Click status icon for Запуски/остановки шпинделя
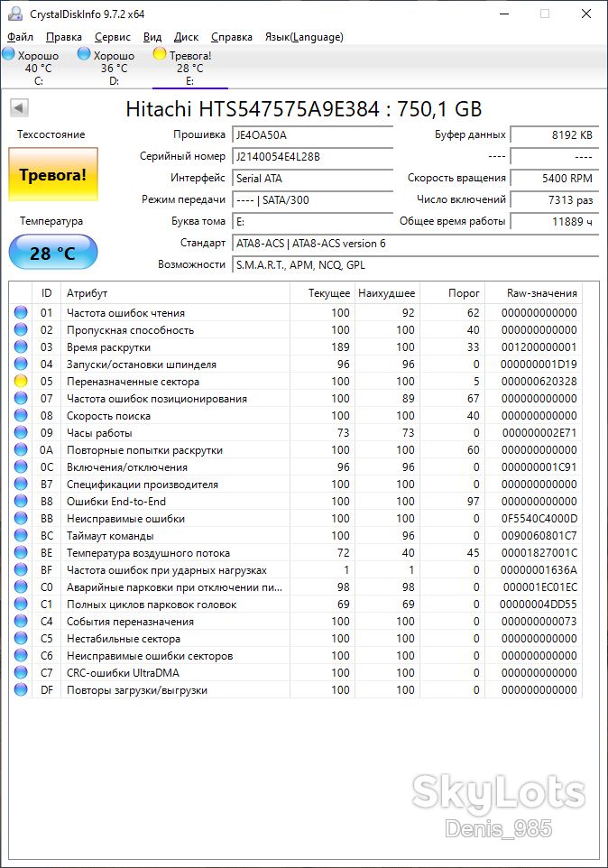 pos(21,364)
